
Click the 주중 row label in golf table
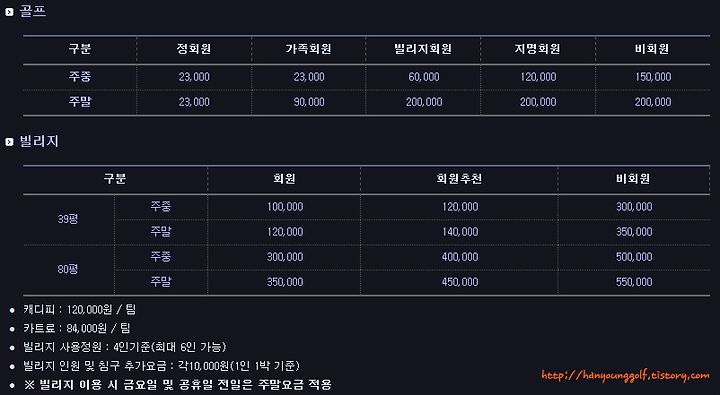[80, 76]
